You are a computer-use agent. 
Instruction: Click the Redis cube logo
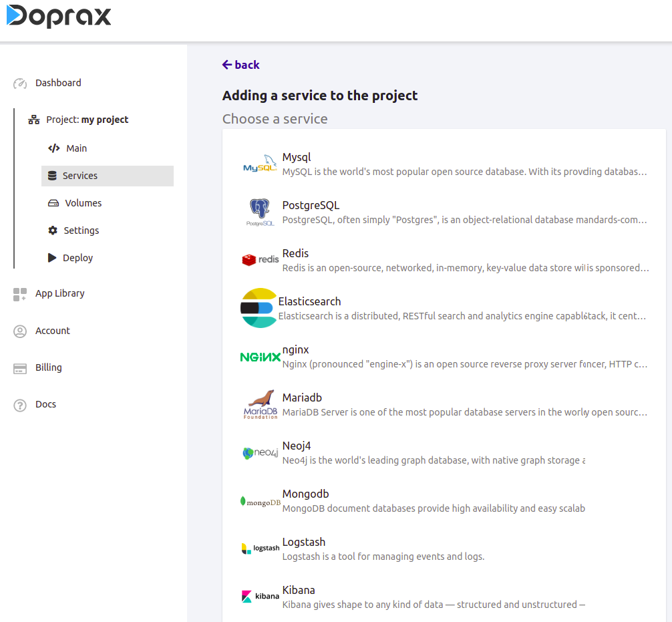coord(260,259)
